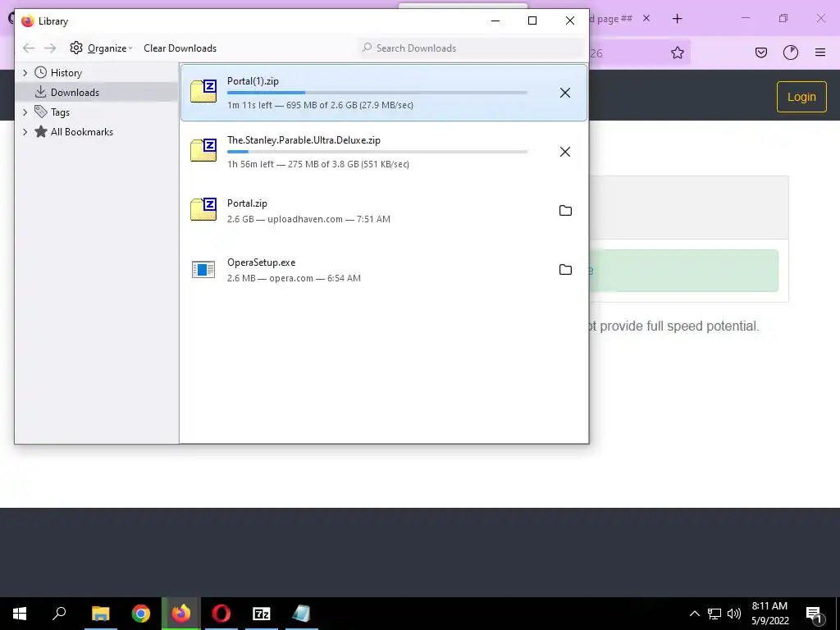Open the volume control tray icon
840x630 pixels.
tap(734, 614)
